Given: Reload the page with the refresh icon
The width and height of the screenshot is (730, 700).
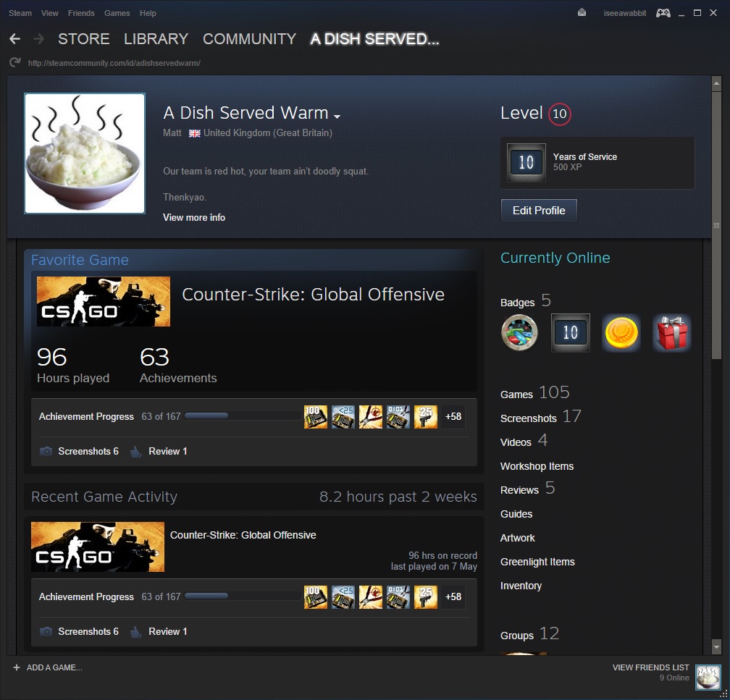Looking at the screenshot, I should pos(15,62).
